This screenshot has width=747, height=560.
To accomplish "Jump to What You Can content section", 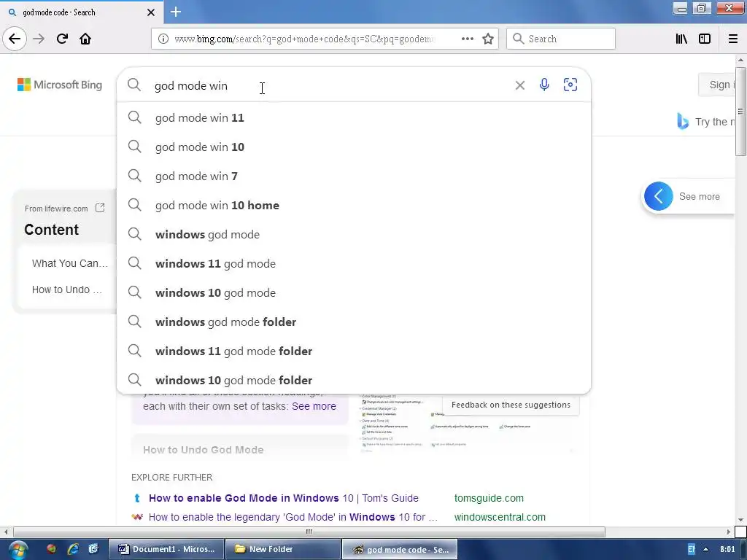I will [x=69, y=263].
